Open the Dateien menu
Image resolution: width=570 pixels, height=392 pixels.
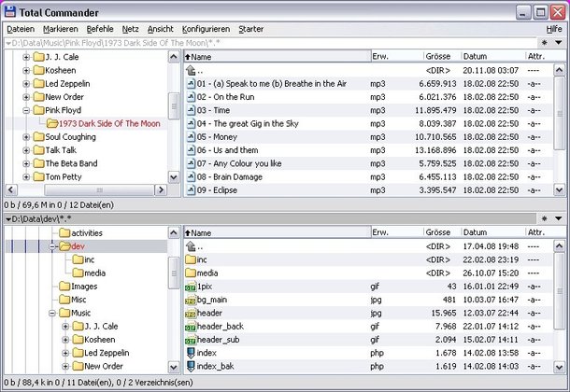click(19, 29)
